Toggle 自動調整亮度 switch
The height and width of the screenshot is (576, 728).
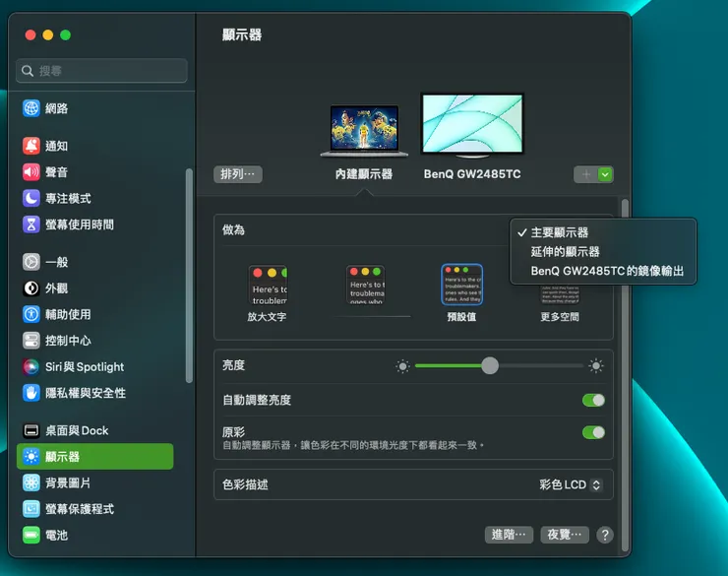tap(593, 400)
